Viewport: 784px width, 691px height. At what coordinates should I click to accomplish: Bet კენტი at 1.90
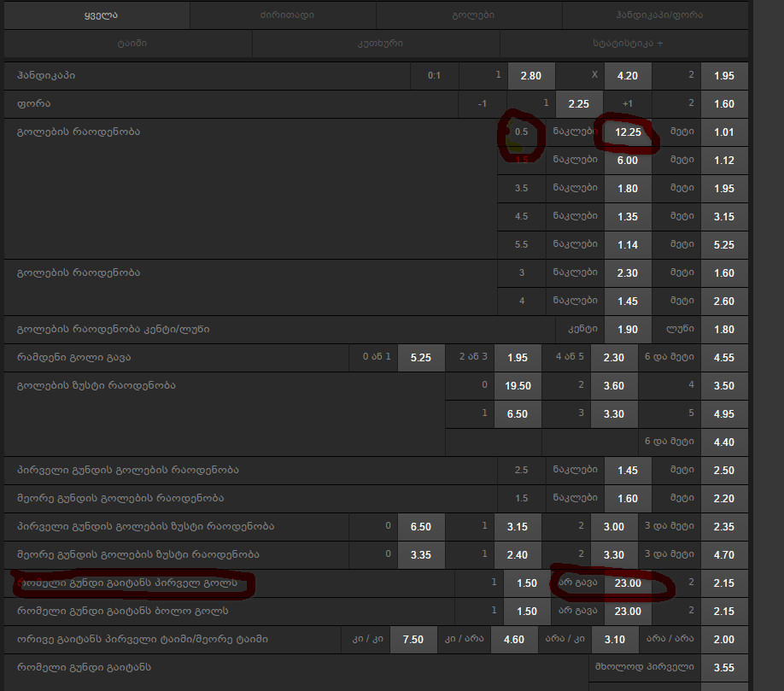(628, 330)
